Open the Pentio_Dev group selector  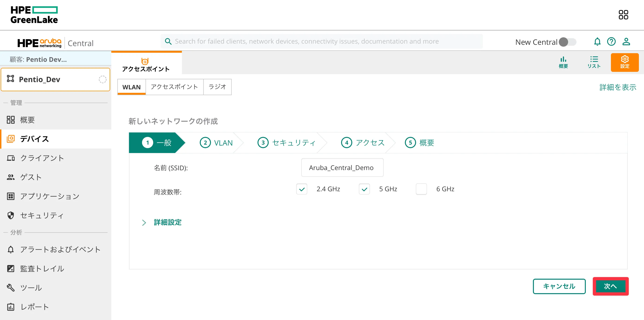(x=55, y=79)
